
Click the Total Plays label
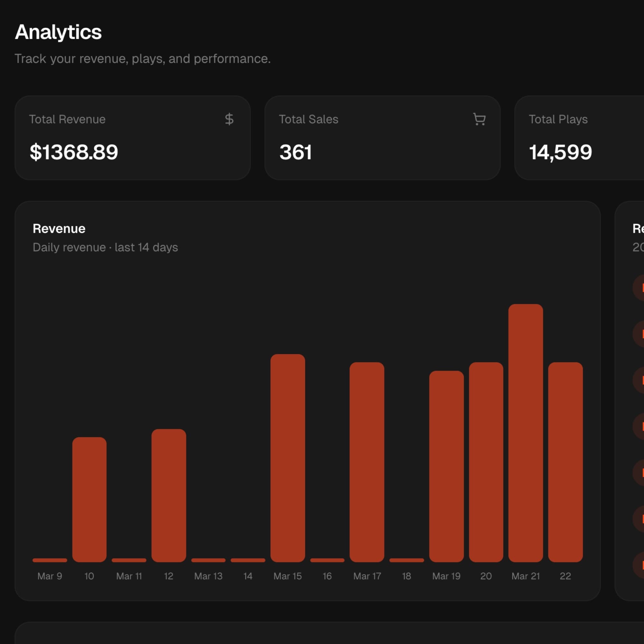point(558,119)
